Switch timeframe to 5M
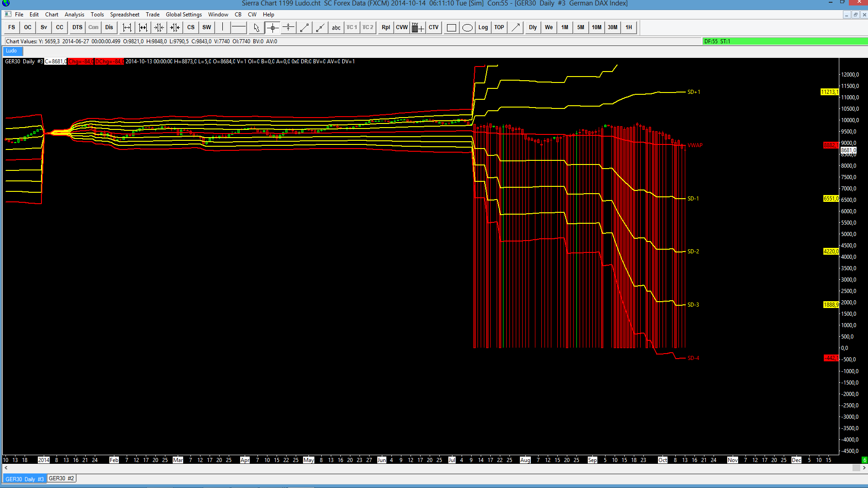Screen dimensions: 868x488 [580, 27]
